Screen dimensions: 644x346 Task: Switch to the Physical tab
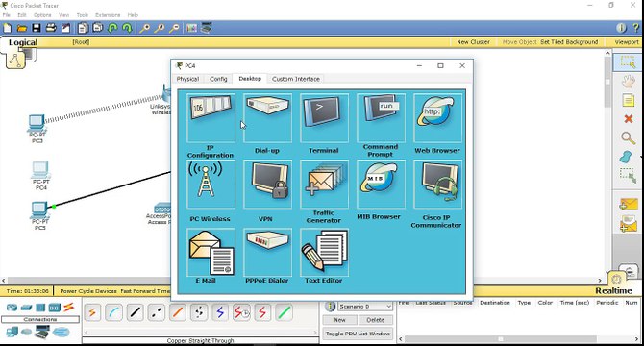[187, 79]
